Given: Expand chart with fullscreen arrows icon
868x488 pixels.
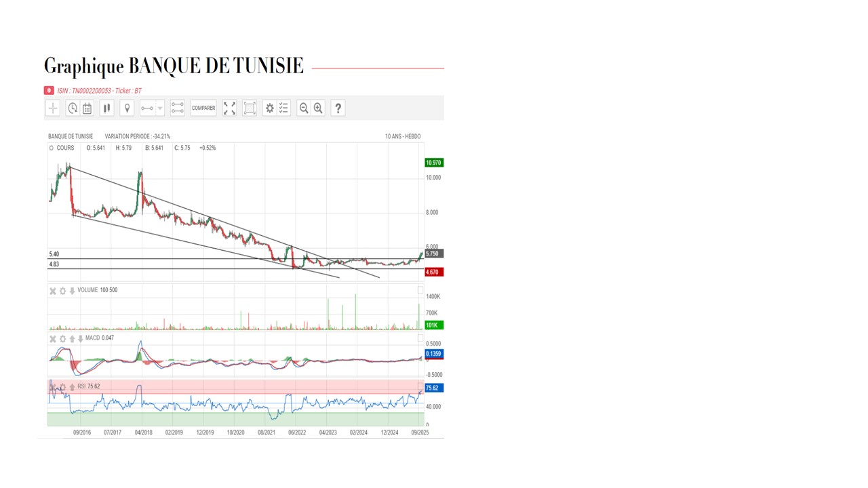Looking at the screenshot, I should 229,108.
